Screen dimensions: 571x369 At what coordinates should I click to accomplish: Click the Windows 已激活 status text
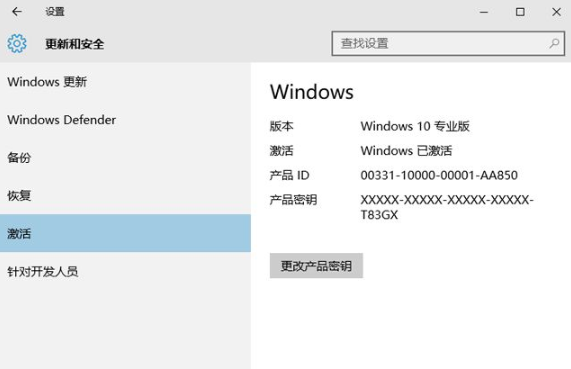(x=406, y=151)
